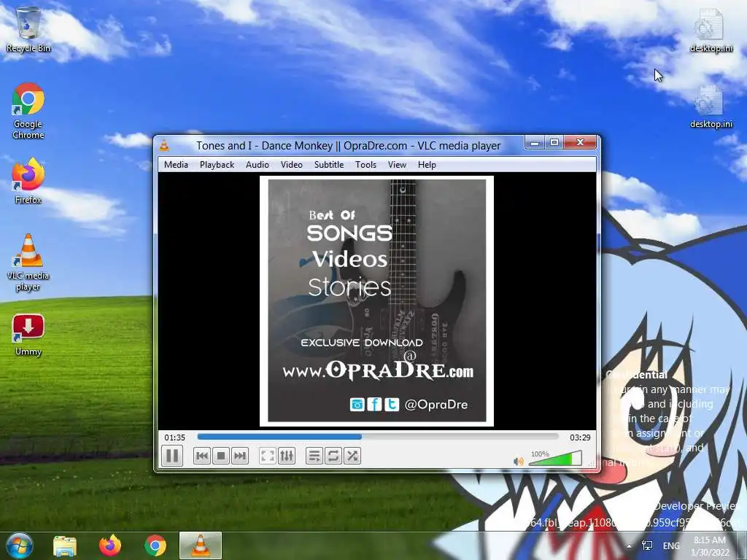Viewport: 747px width, 560px height.
Task: Open the Tools menu
Action: pos(365,165)
